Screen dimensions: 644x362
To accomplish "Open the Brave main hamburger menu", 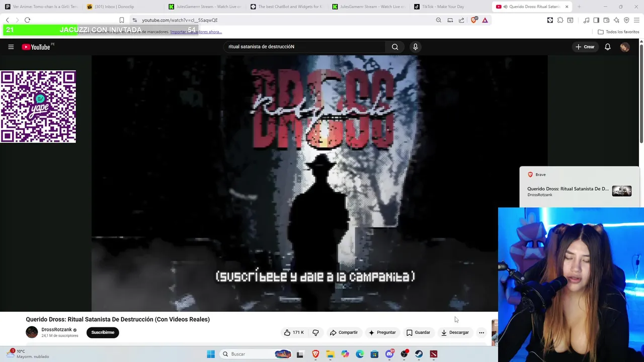I will coord(636,20).
